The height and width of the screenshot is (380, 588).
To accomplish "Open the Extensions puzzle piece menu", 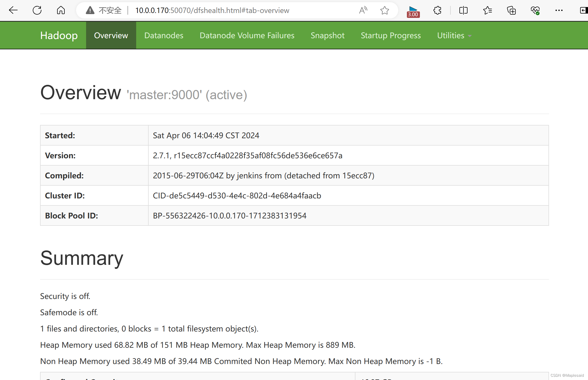I will click(x=437, y=11).
